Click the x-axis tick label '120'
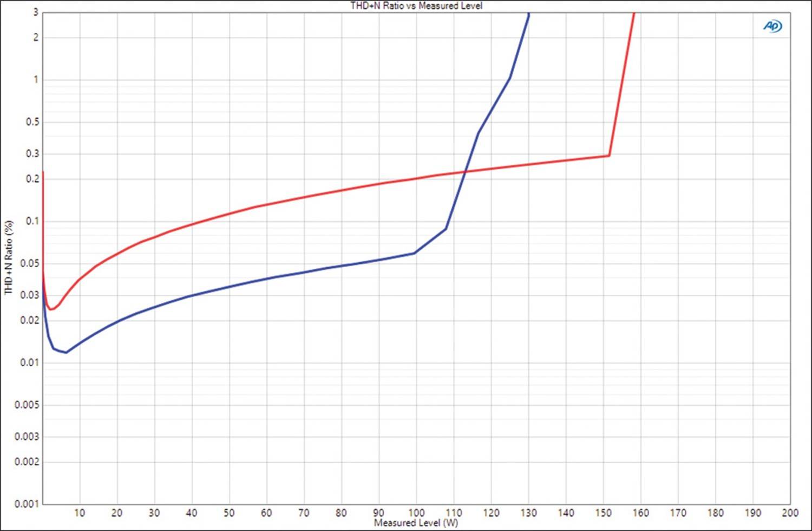 (x=491, y=513)
